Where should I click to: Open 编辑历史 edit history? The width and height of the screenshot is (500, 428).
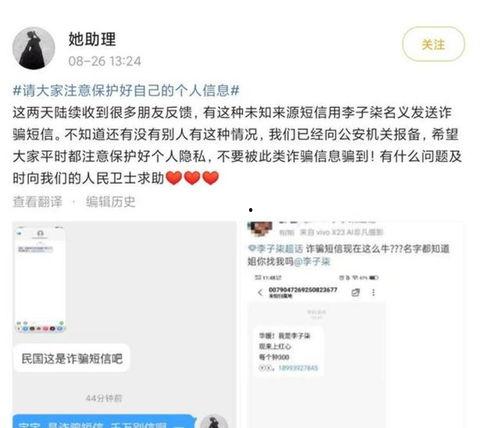[x=111, y=201]
